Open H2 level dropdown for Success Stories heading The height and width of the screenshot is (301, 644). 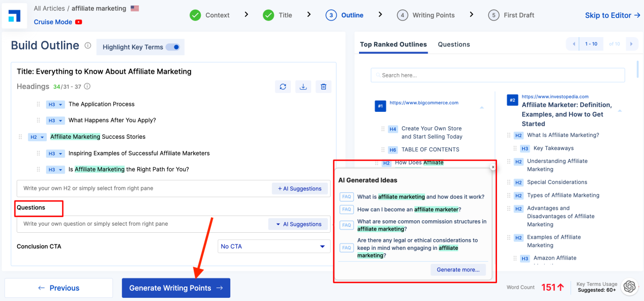click(x=37, y=137)
